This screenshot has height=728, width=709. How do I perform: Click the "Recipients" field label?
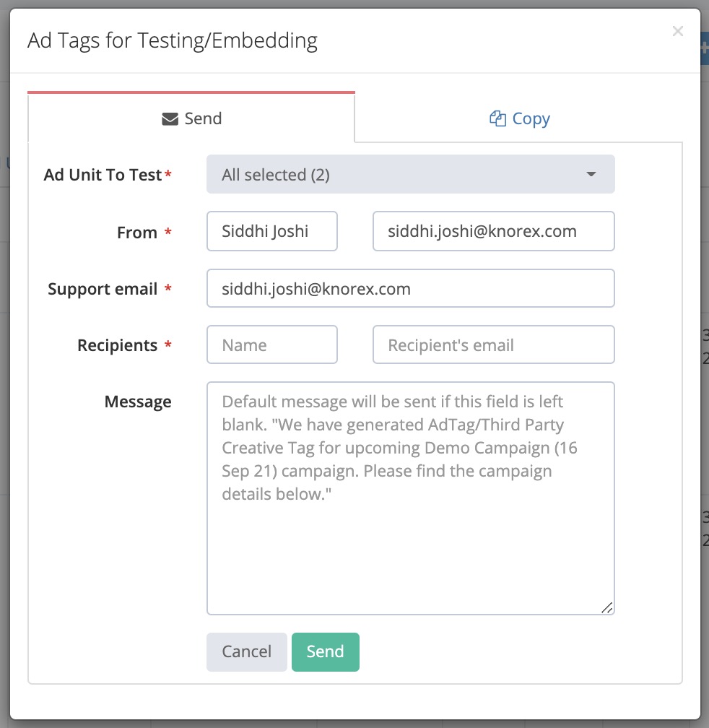click(x=117, y=346)
